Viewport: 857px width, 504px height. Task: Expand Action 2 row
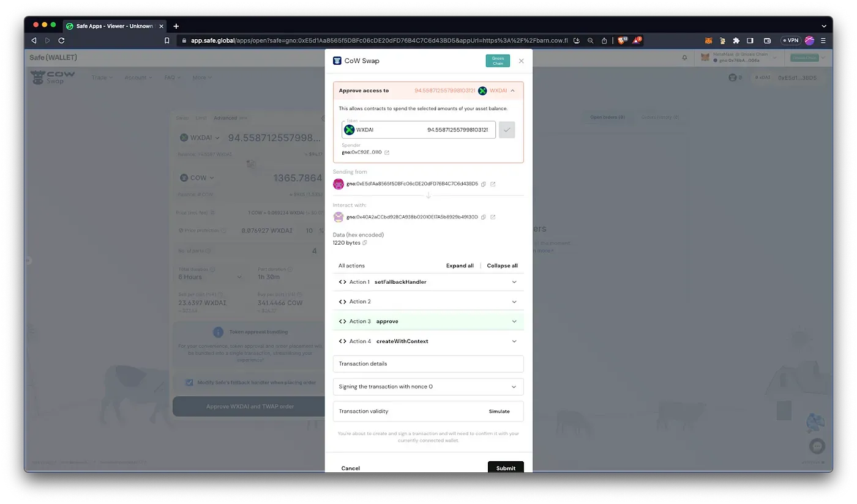click(428, 302)
